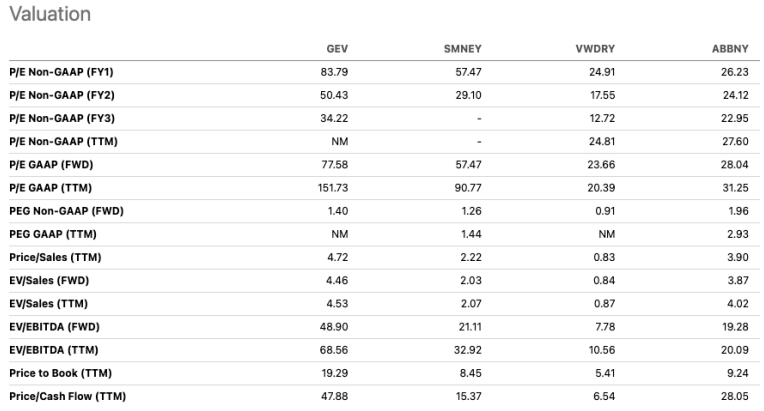Click the Price/Cash Flow (TTM) row label
This screenshot has width=764, height=411.
[65, 396]
